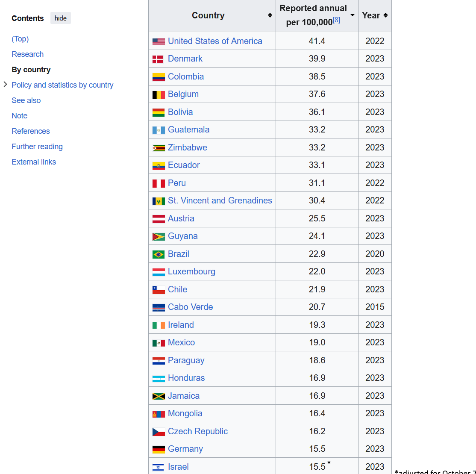Click the 2020 year cell for Brazil

tap(375, 254)
